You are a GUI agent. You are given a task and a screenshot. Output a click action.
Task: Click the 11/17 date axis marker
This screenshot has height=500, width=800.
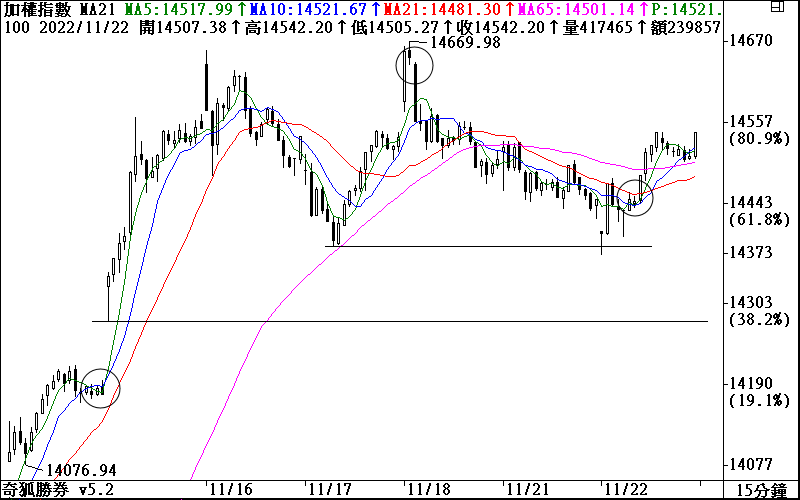pos(330,491)
